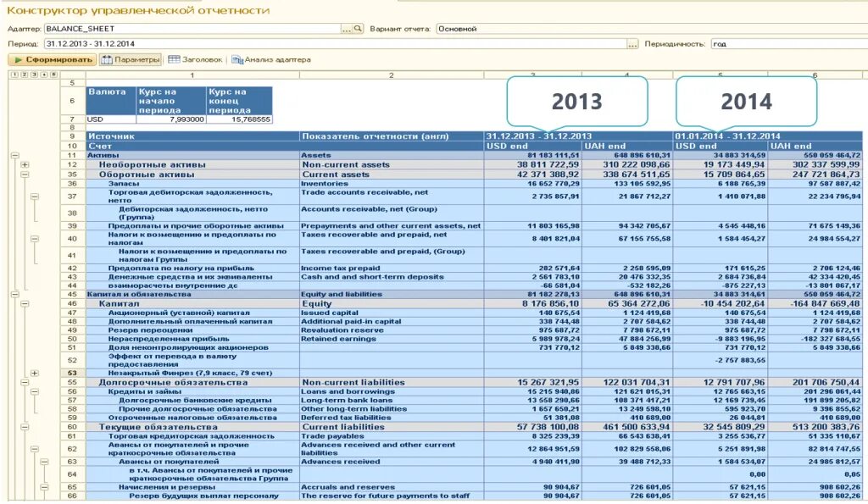Select column header 2
Viewport: 868px width, 504px height.
(392, 75)
